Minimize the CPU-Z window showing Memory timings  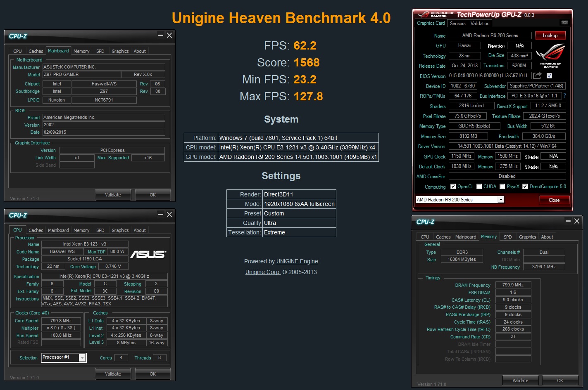(568, 221)
